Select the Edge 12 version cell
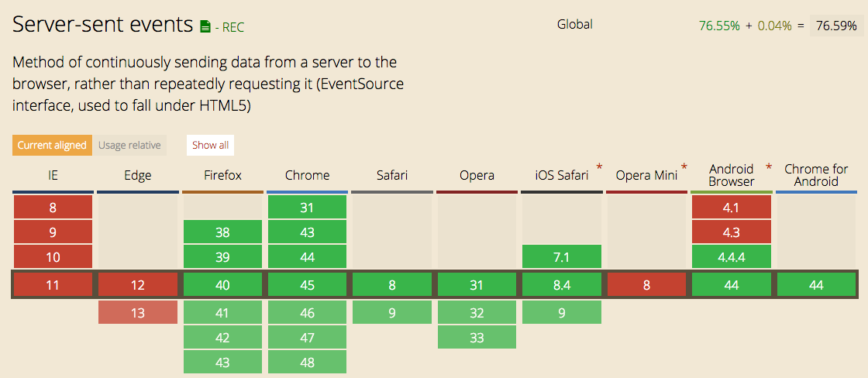 [138, 285]
